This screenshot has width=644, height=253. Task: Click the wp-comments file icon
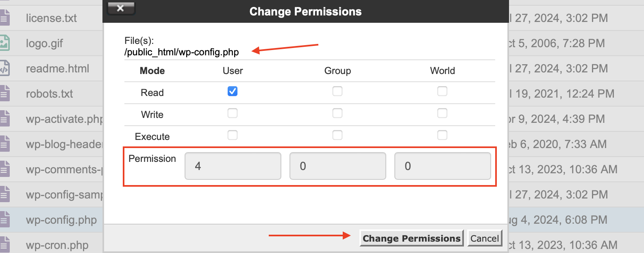point(6,169)
